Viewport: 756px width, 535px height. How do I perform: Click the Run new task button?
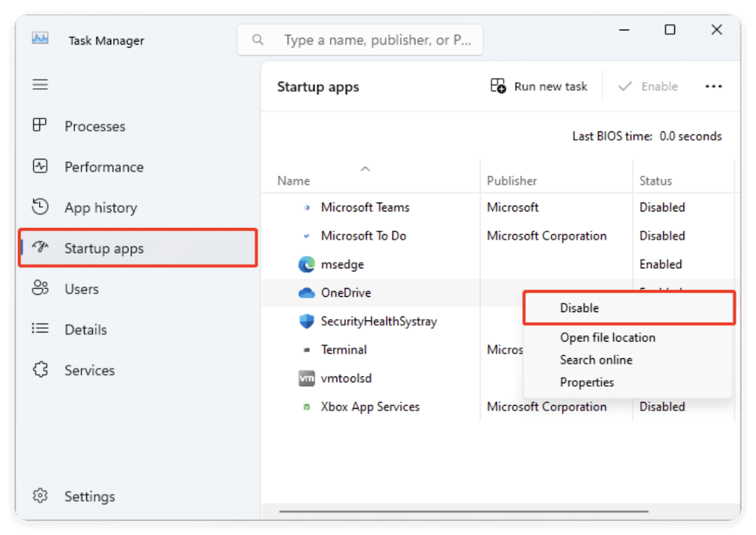pos(539,86)
